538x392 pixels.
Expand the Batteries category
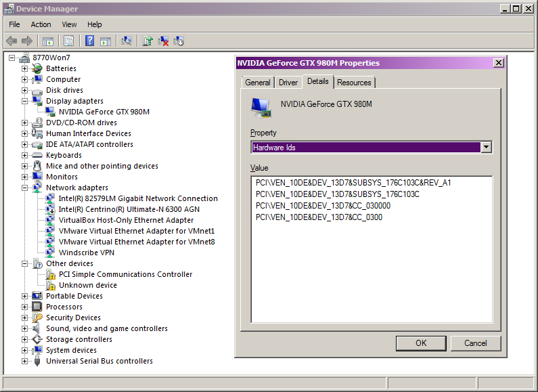(25, 68)
